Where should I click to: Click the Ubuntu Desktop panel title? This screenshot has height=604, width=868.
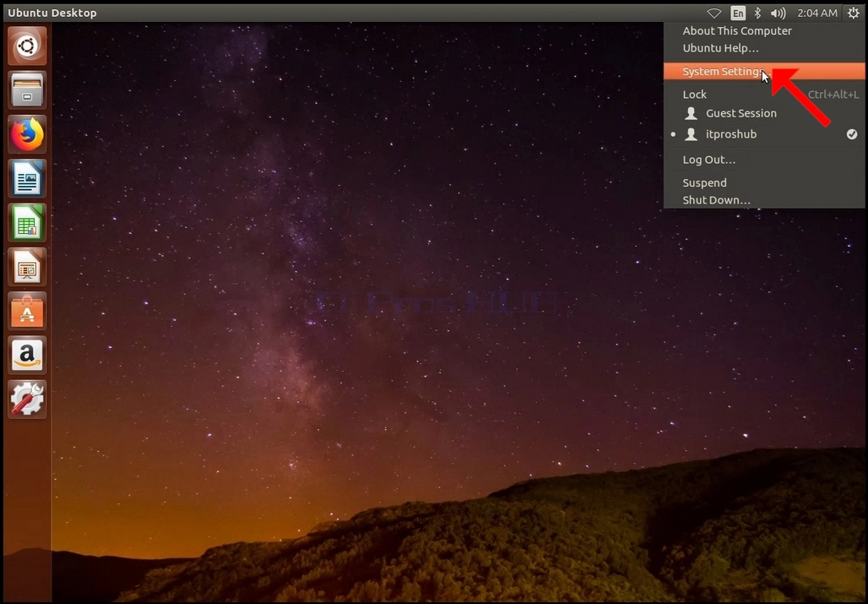[52, 13]
